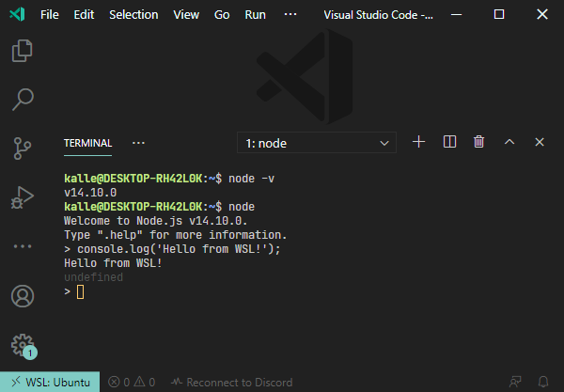
Task: Maximize the terminal panel size
Action: (x=509, y=142)
